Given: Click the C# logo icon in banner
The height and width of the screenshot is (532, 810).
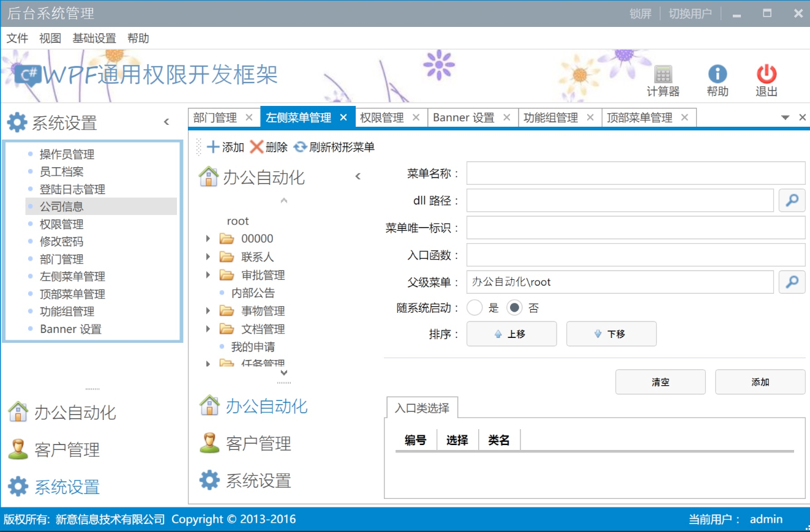Looking at the screenshot, I should click(28, 75).
